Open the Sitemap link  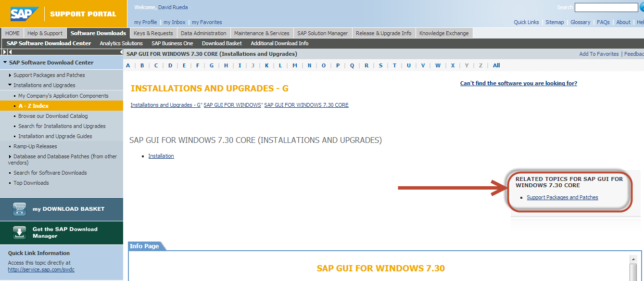[x=555, y=22]
